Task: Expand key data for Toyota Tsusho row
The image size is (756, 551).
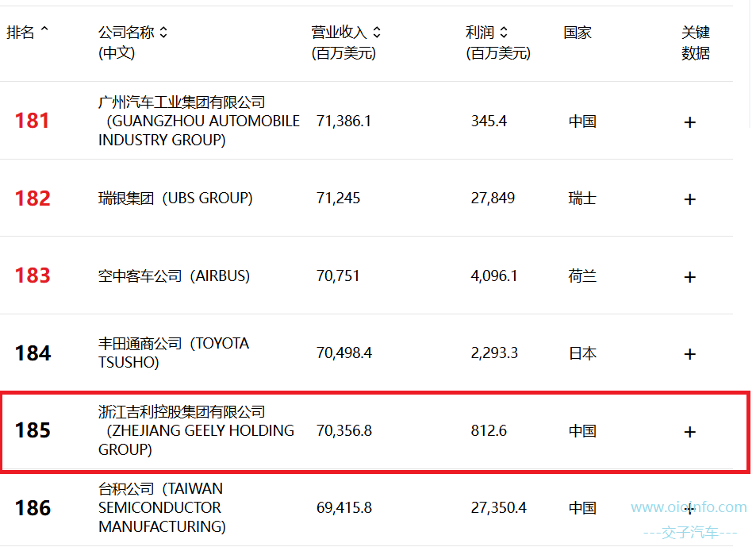Action: coord(689,354)
